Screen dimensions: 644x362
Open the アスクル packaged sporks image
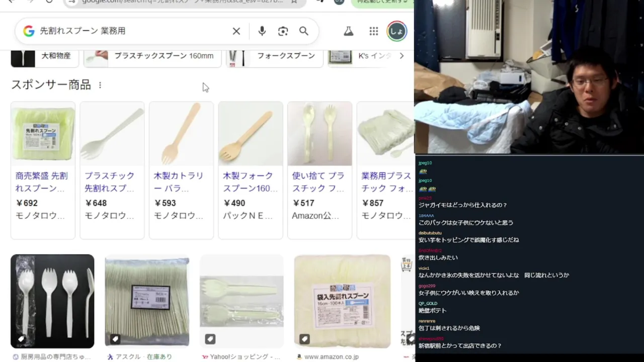coord(147,301)
